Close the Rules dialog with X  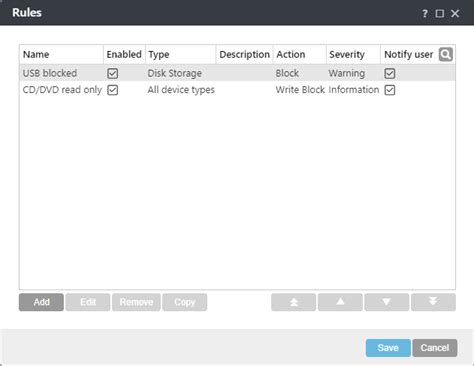point(455,14)
